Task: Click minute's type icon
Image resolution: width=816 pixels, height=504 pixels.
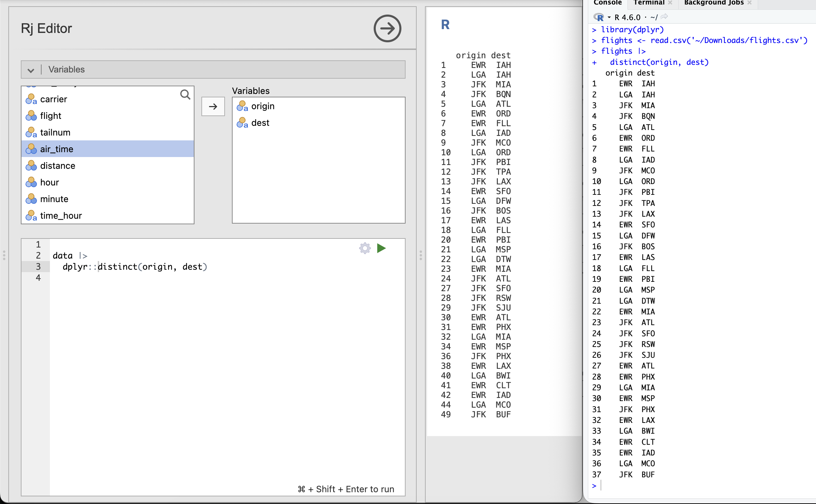Action: [31, 199]
